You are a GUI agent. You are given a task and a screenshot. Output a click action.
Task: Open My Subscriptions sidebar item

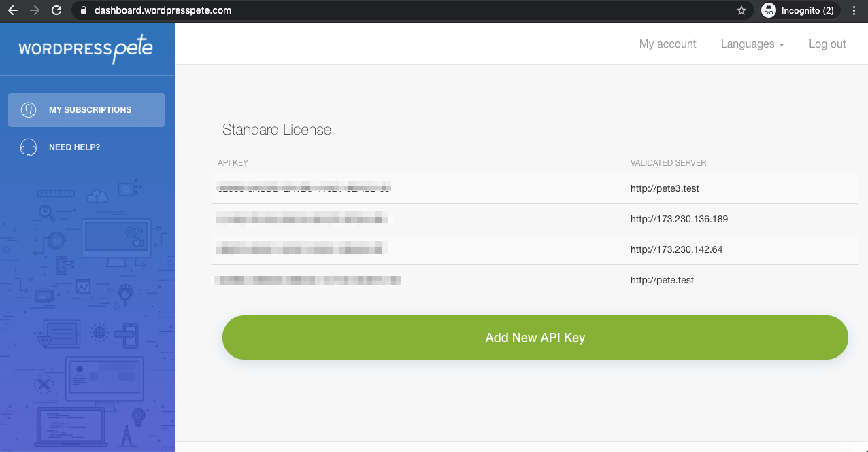90,110
